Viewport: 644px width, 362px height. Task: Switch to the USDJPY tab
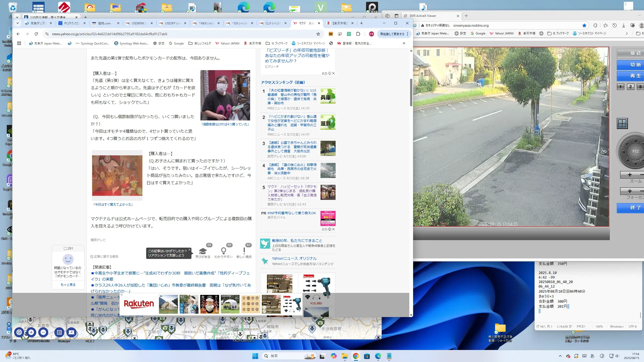pos(173,23)
